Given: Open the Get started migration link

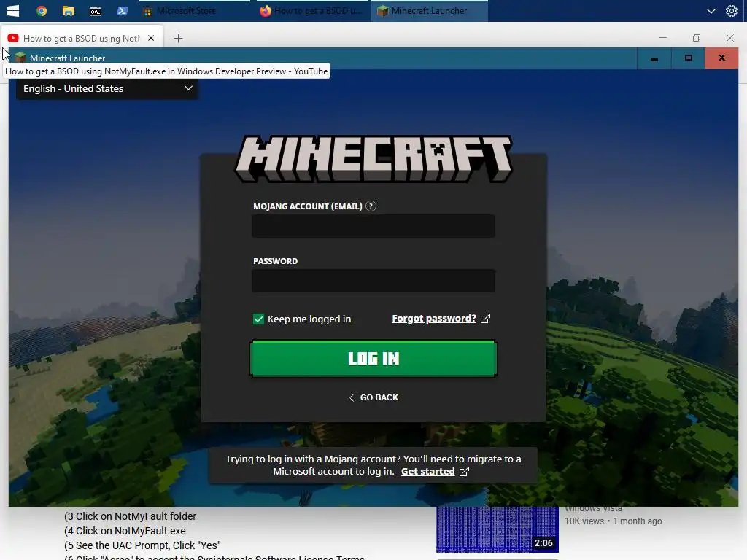Looking at the screenshot, I should click(427, 472).
